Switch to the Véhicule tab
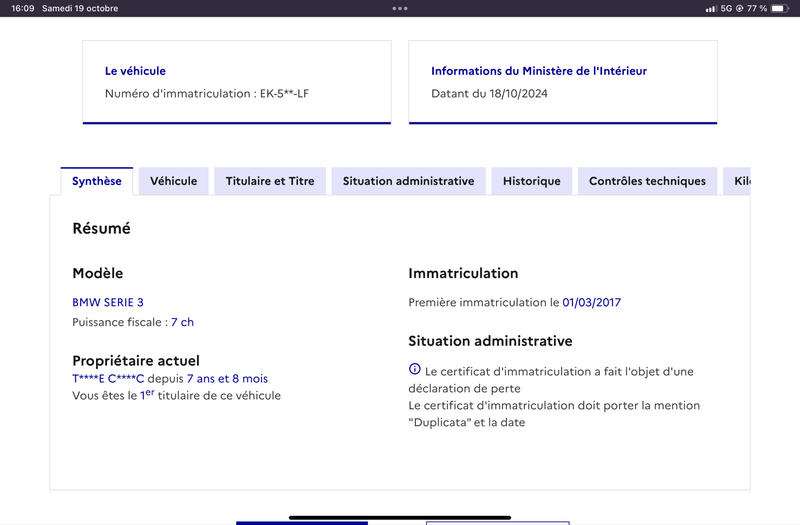The image size is (800, 525). coord(173,181)
